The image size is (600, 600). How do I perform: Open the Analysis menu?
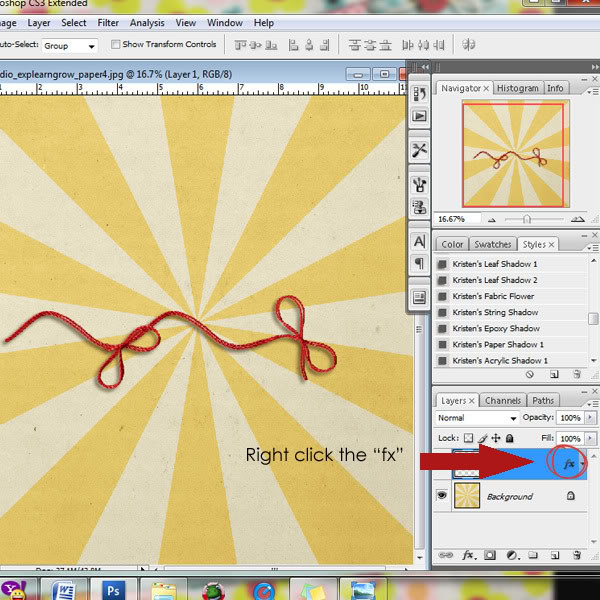pyautogui.click(x=147, y=23)
